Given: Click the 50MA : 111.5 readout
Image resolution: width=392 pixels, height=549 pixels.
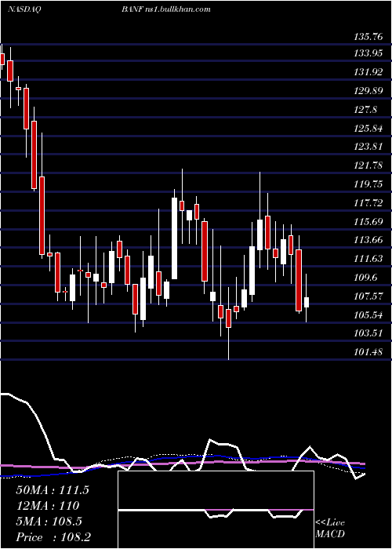Looking at the screenshot, I should click(x=53, y=490).
